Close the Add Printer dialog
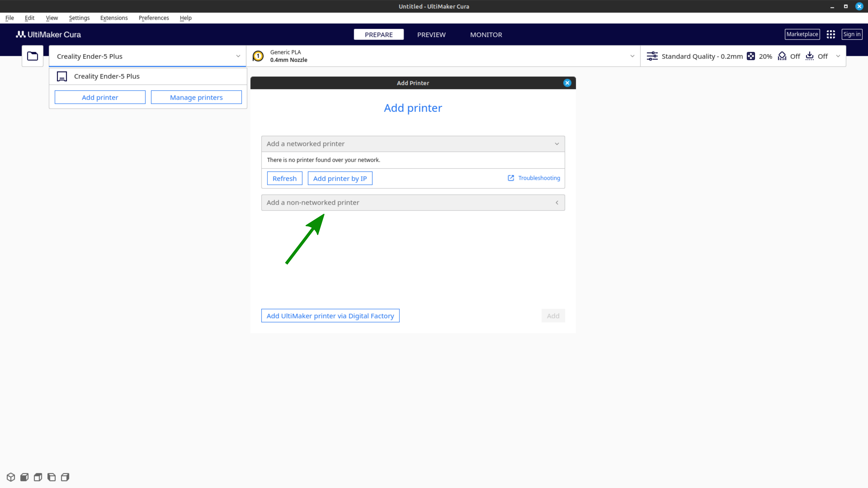 tap(567, 83)
